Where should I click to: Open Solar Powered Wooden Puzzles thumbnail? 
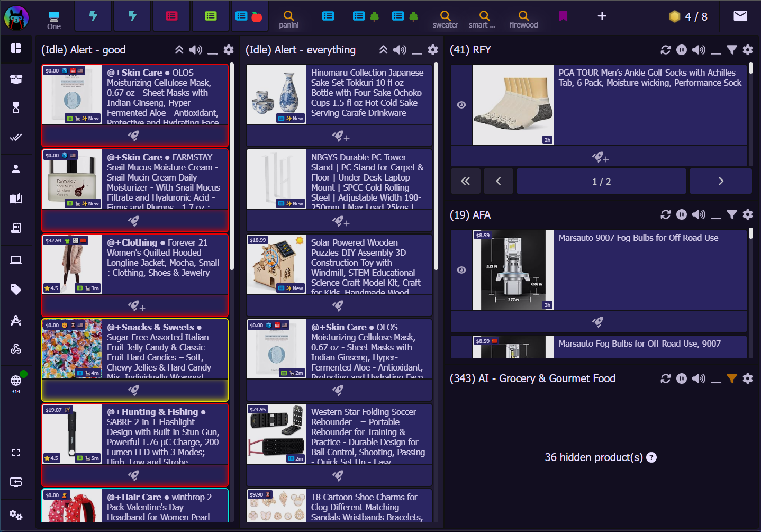[x=276, y=264]
